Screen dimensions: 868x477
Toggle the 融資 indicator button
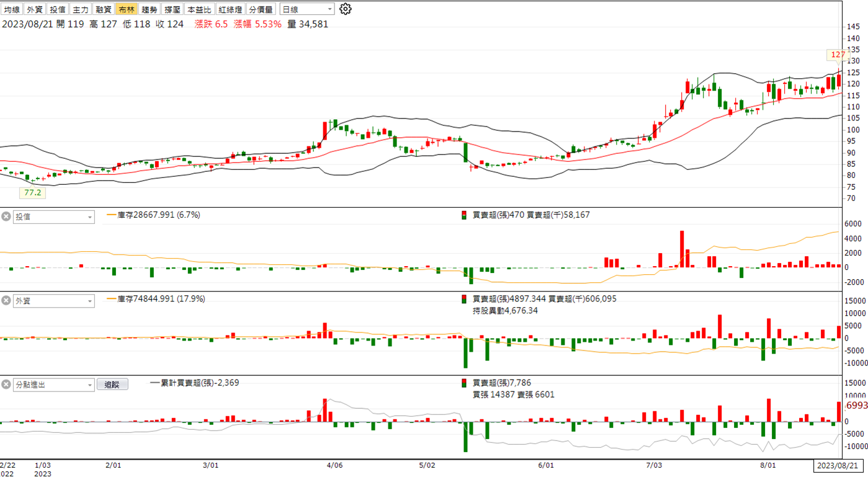(103, 9)
